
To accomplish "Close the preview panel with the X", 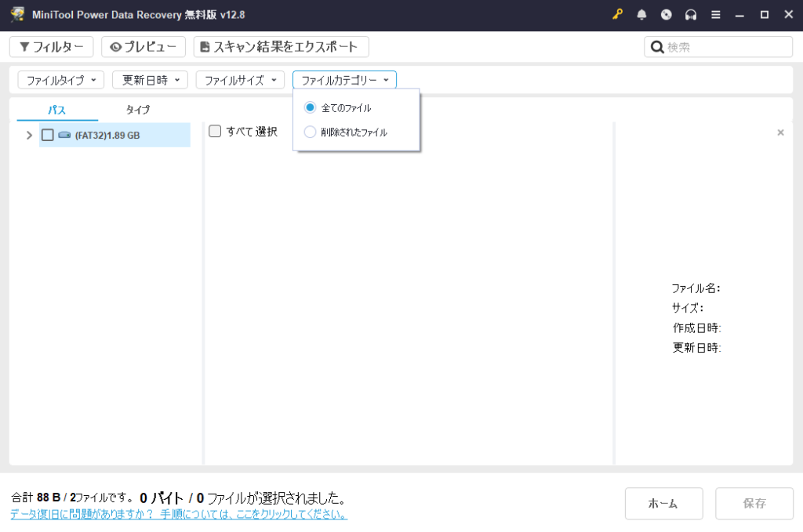I will pos(780,133).
